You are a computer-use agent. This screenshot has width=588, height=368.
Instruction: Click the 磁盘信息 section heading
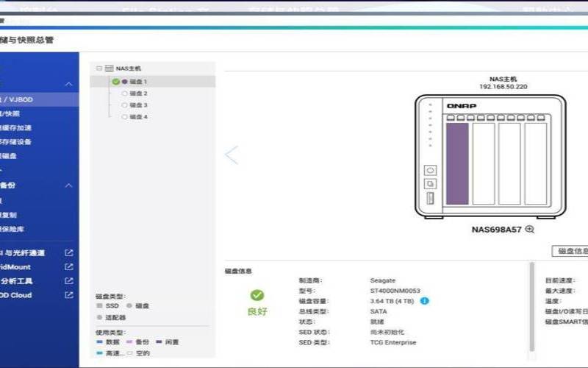238,271
